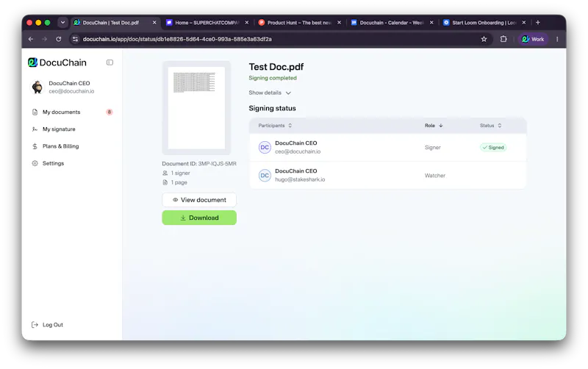Sort table by Participants column
Image resolution: width=588 pixels, height=369 pixels.
(275, 126)
